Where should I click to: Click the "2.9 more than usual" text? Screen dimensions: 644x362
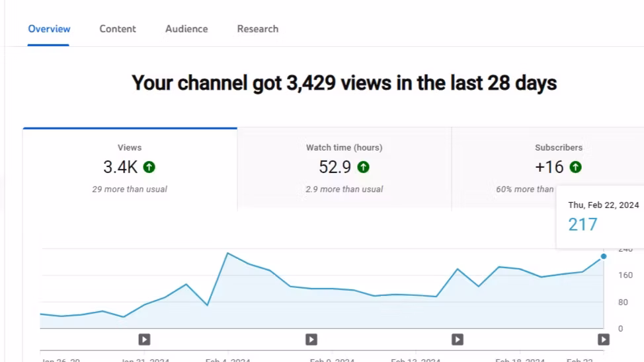(x=344, y=190)
